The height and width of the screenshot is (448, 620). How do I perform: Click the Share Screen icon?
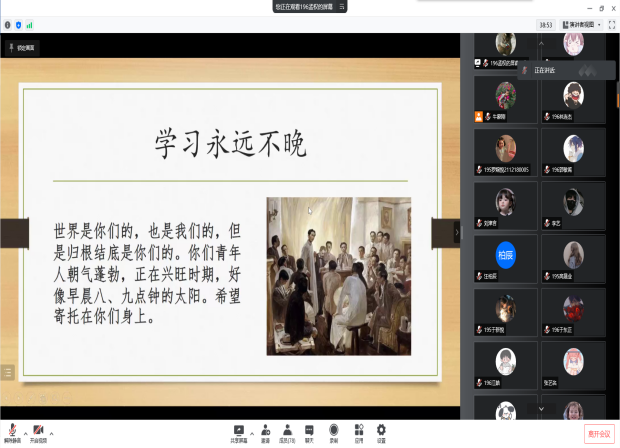[239, 431]
